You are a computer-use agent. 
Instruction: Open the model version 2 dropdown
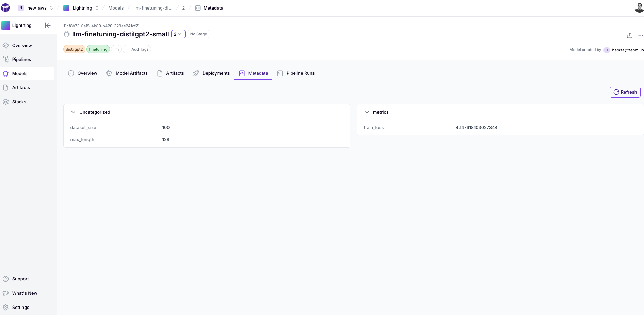[178, 34]
